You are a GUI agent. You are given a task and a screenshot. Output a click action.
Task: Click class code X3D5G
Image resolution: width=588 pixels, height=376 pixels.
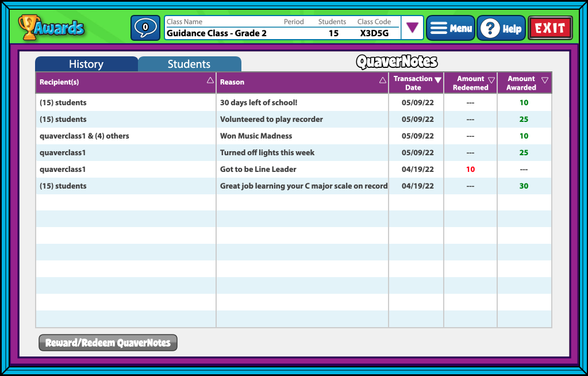click(x=374, y=33)
